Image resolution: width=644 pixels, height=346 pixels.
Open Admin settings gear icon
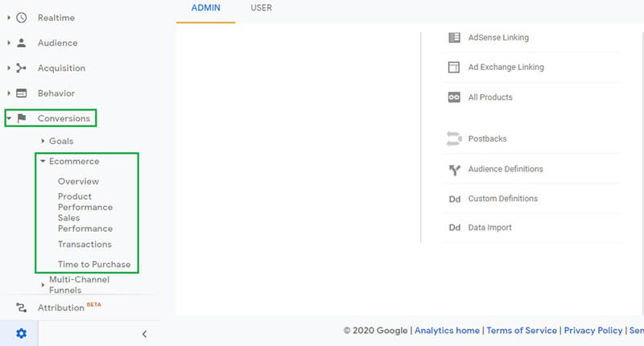coord(21,333)
